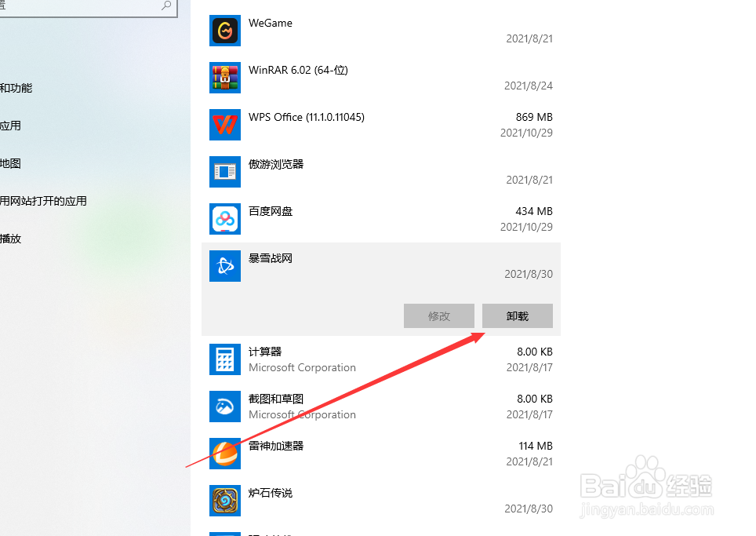
Task: Click the 2021/8/21 date of 雷神加速器
Action: point(529,461)
